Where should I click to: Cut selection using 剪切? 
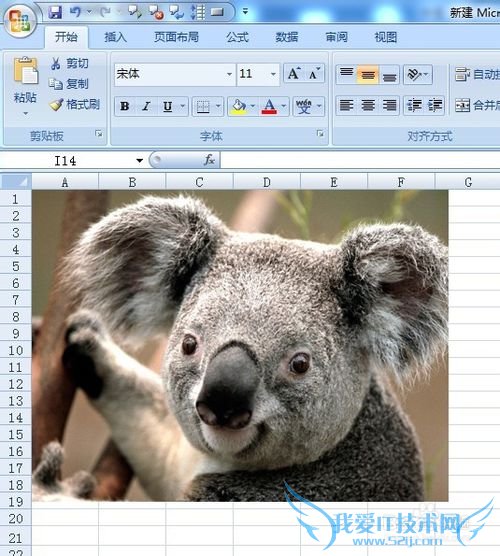[70, 64]
